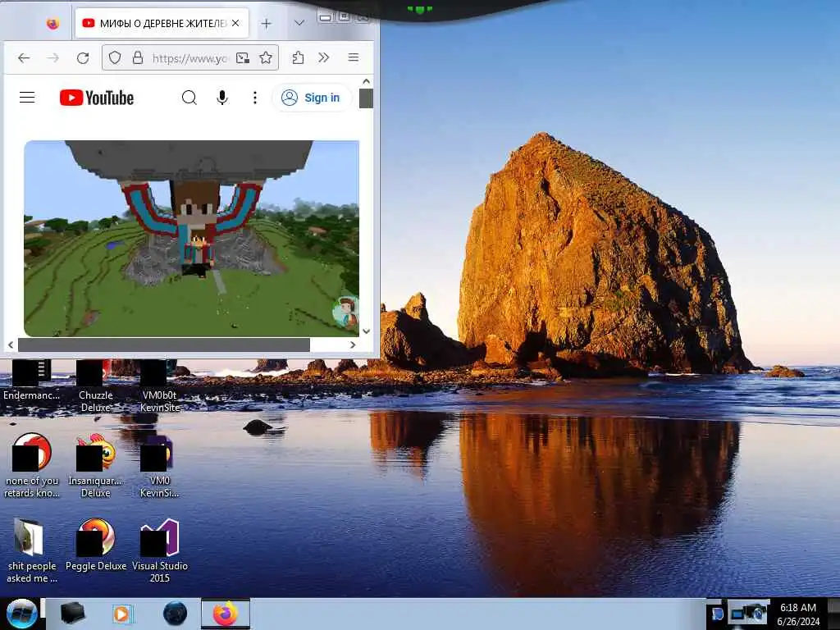Viewport: 840px width, 630px height.
Task: Click the horizontal scrollbar left arrow
Action: pyautogui.click(x=11, y=345)
